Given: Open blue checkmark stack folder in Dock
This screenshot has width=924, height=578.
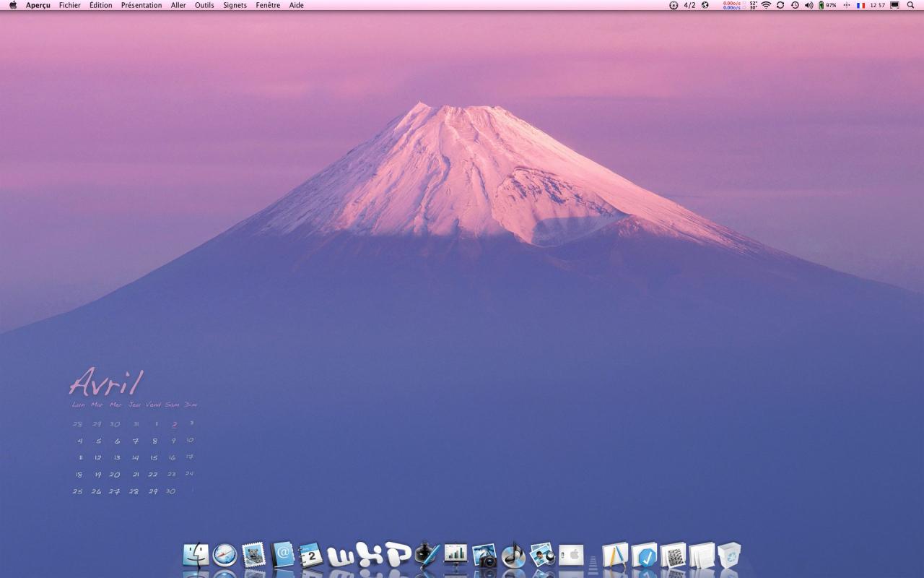Looking at the screenshot, I should pyautogui.click(x=645, y=555).
